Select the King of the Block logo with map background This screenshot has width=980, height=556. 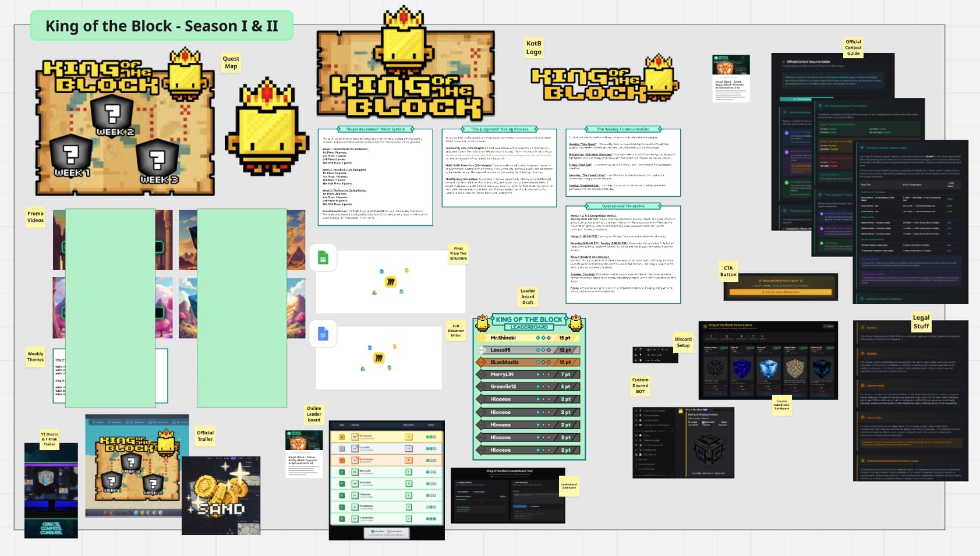(x=406, y=63)
